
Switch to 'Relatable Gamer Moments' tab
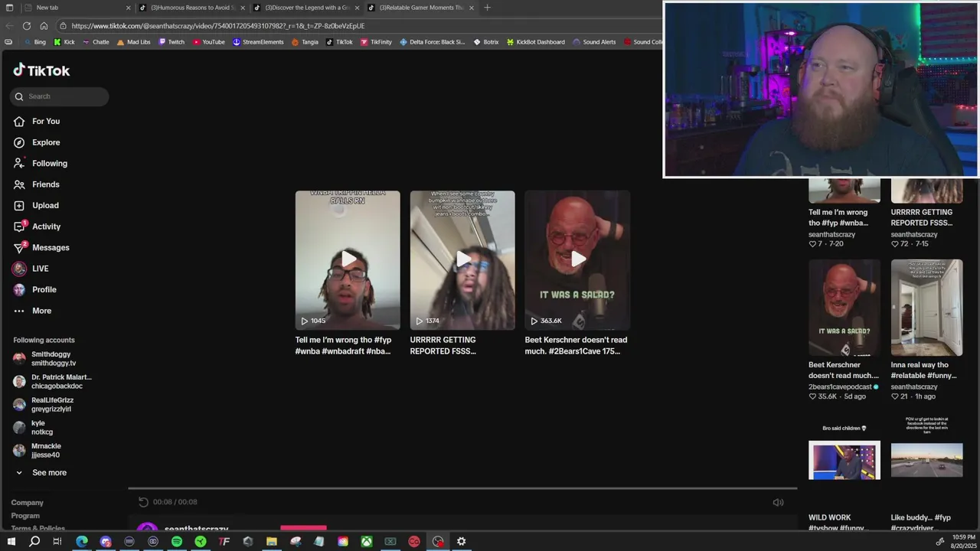point(420,8)
